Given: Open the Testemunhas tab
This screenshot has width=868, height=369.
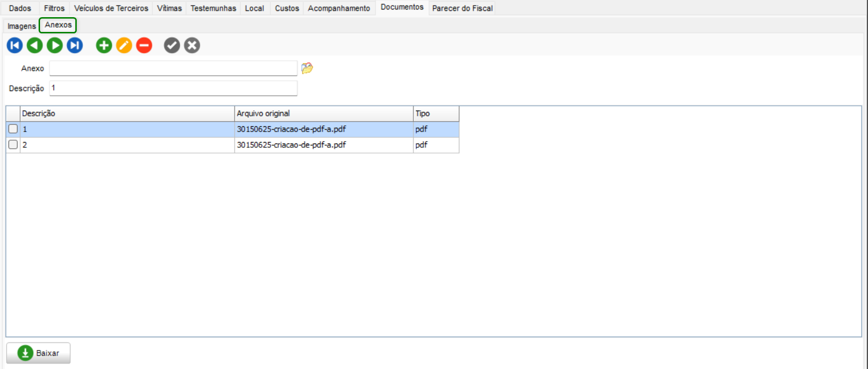Looking at the screenshot, I should (x=213, y=8).
